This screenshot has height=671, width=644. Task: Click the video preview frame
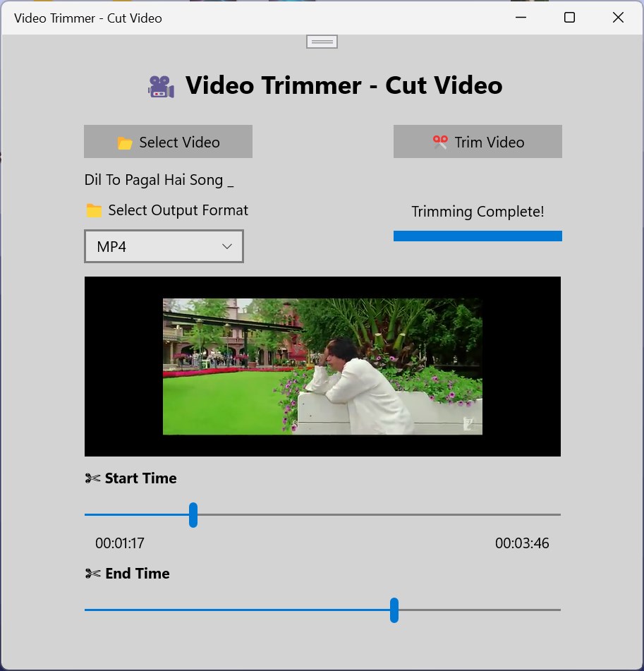(322, 366)
